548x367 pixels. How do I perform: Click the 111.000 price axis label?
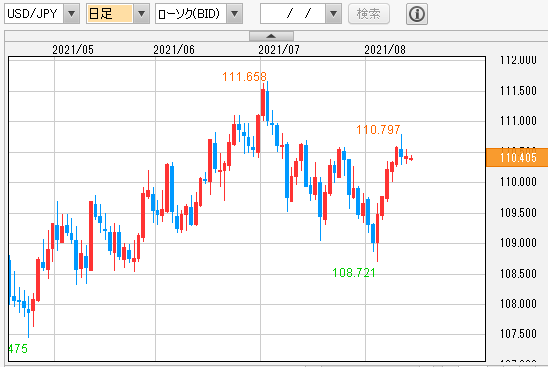[518, 121]
